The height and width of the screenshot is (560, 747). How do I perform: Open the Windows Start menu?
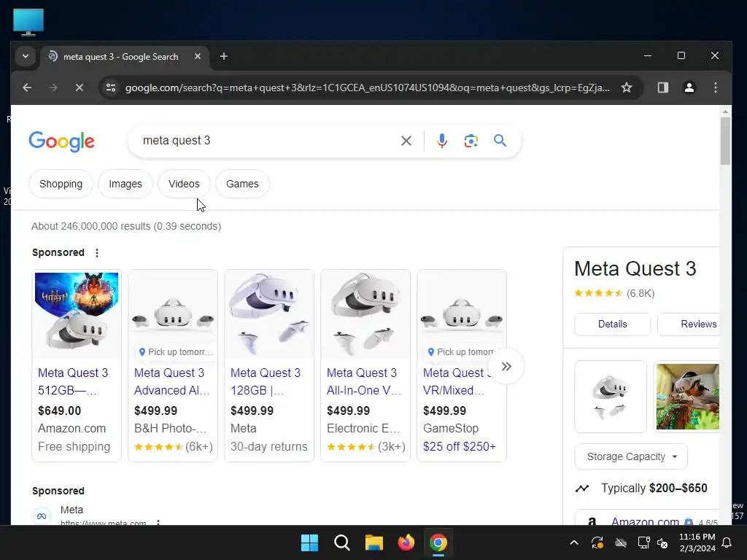click(x=309, y=542)
